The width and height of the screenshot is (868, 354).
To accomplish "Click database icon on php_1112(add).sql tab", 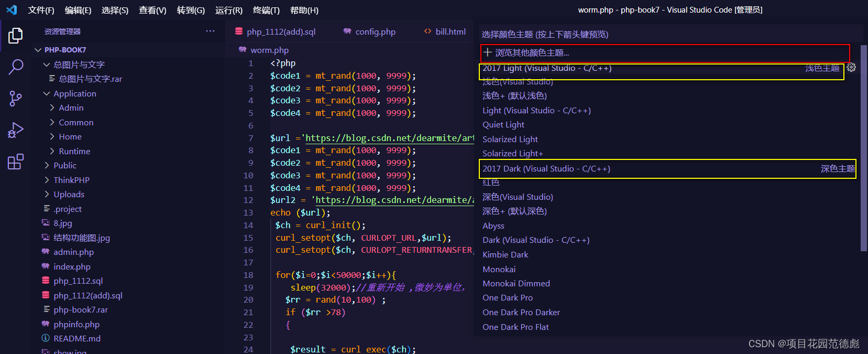I will pos(239,31).
